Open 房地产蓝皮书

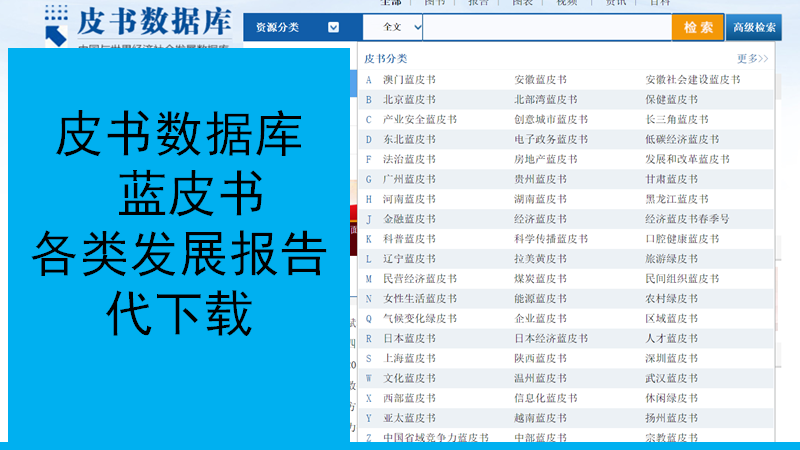pyautogui.click(x=545, y=159)
